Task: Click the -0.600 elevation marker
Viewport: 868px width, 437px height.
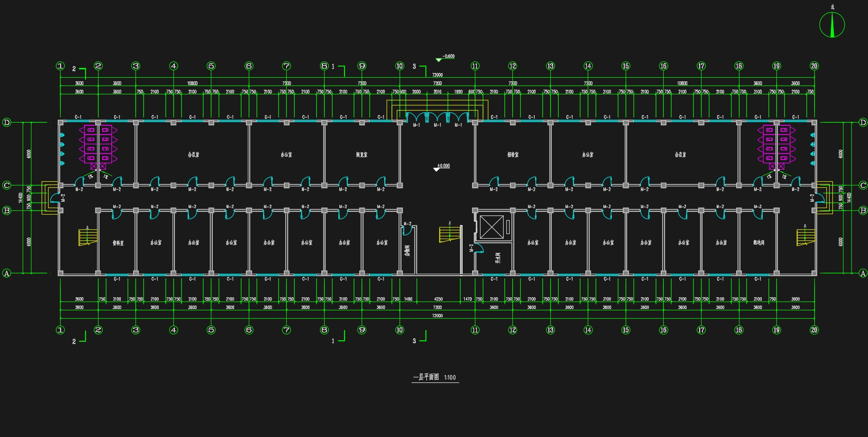Action: pos(445,57)
